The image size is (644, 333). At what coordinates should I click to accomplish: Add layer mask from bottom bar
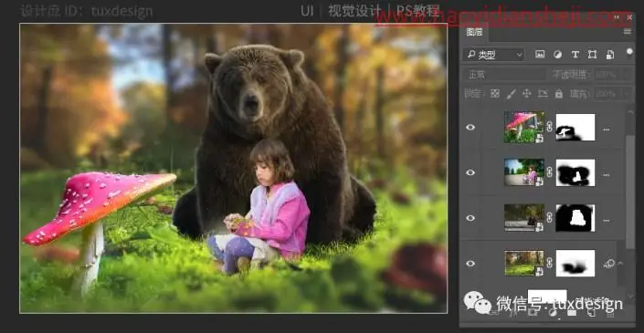coord(533,313)
